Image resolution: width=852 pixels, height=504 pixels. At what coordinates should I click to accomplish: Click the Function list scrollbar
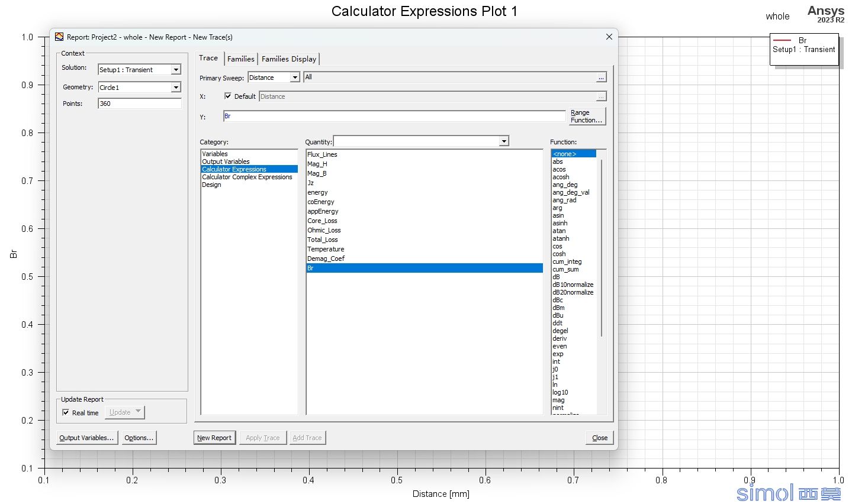602,248
